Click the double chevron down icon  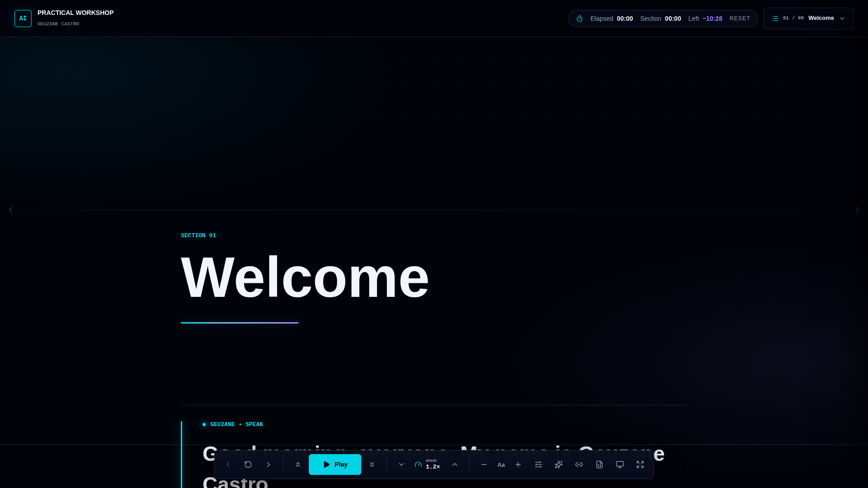(x=372, y=465)
